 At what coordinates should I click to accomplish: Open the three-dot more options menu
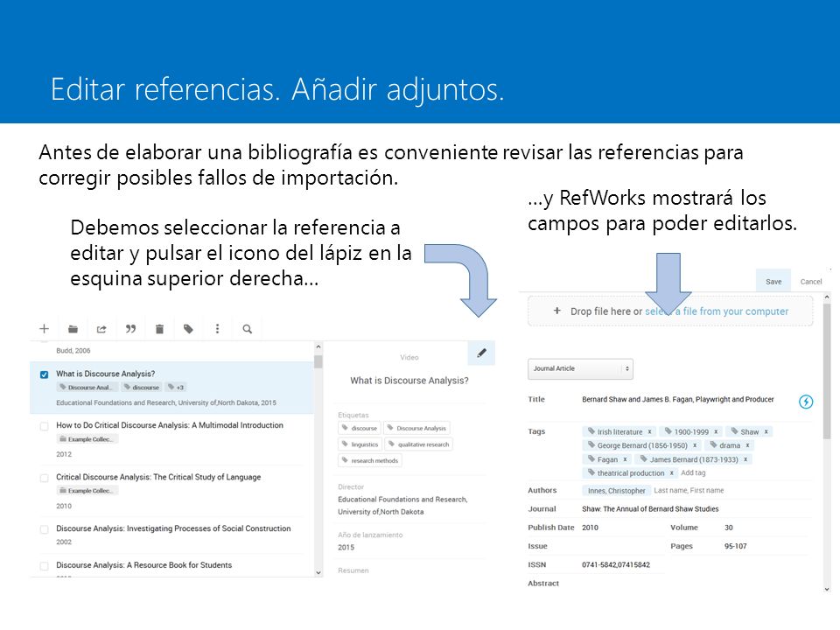217,328
